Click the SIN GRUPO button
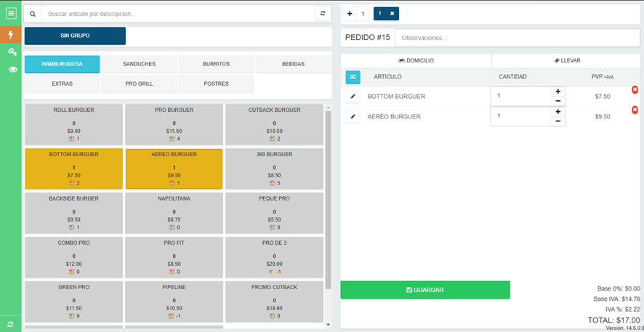Screen dimensions: 644x332 pyautogui.click(x=75, y=36)
